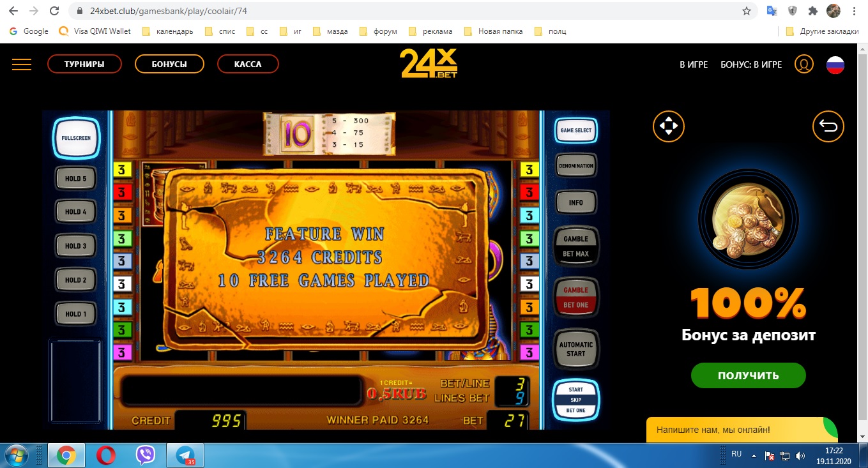Click the В ИГРЕ balance label
Screen dimensions: 868x468
point(694,64)
